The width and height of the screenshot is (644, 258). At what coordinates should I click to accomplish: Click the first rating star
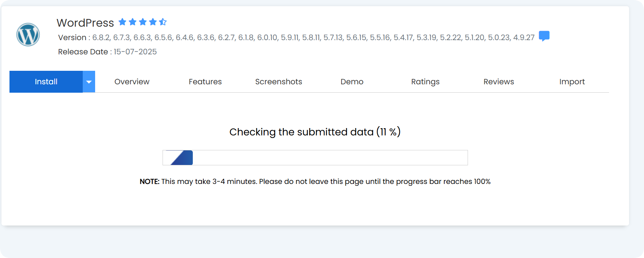coord(122,22)
